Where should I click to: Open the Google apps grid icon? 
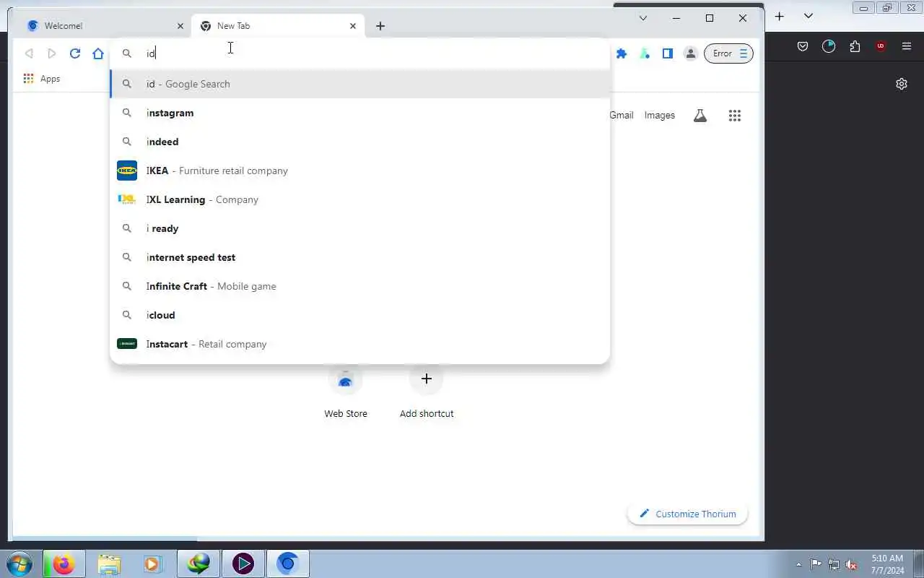[735, 116]
